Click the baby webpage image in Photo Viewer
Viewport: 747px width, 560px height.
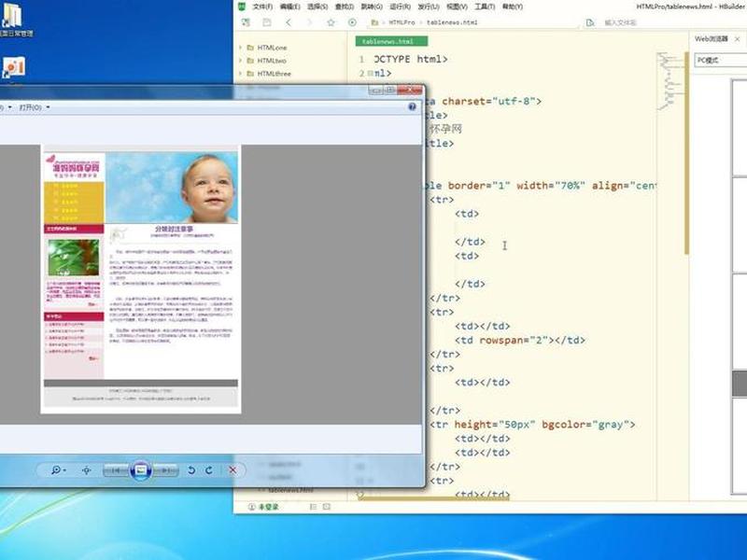tap(141, 279)
